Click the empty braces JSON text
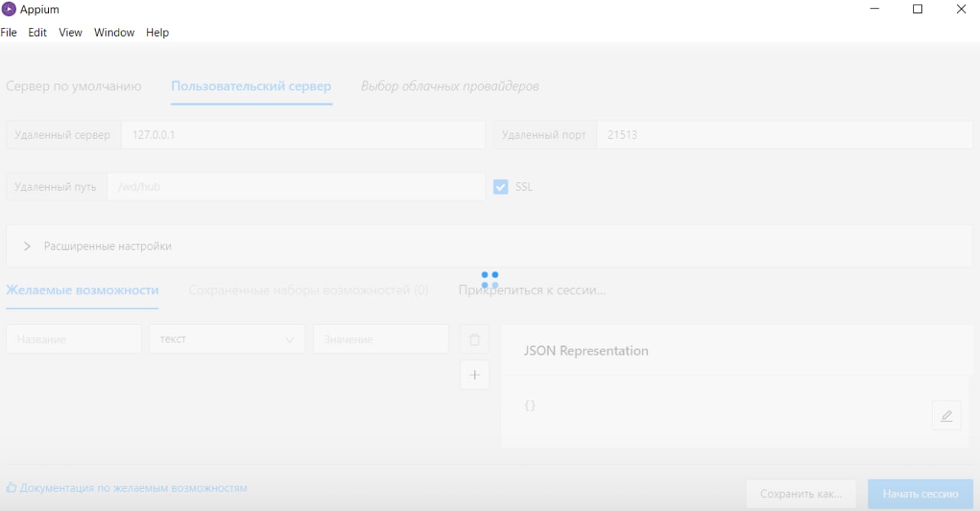980x511 pixels. 530,405
